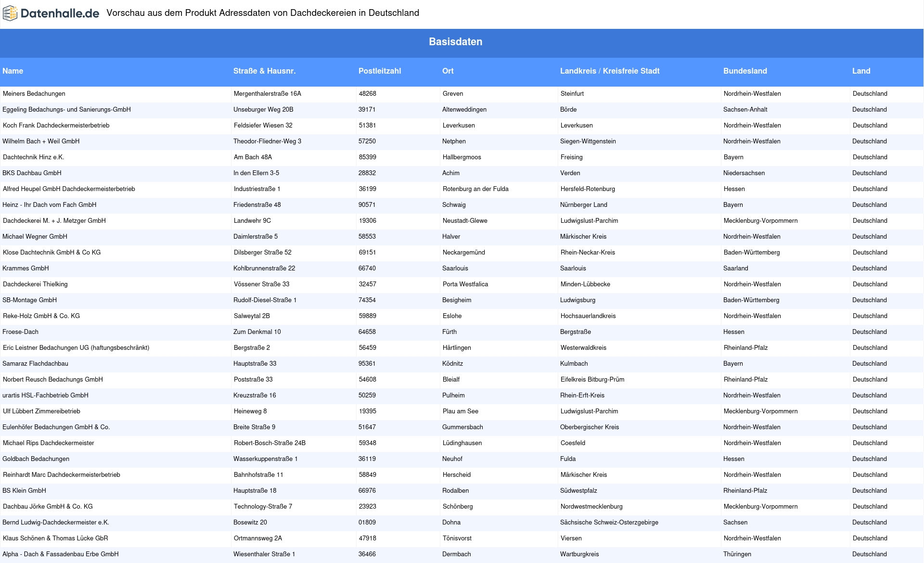The height and width of the screenshot is (563, 924).
Task: Click Reinhardt Marc Dachdeckermeisterbetrieb
Action: 62,475
